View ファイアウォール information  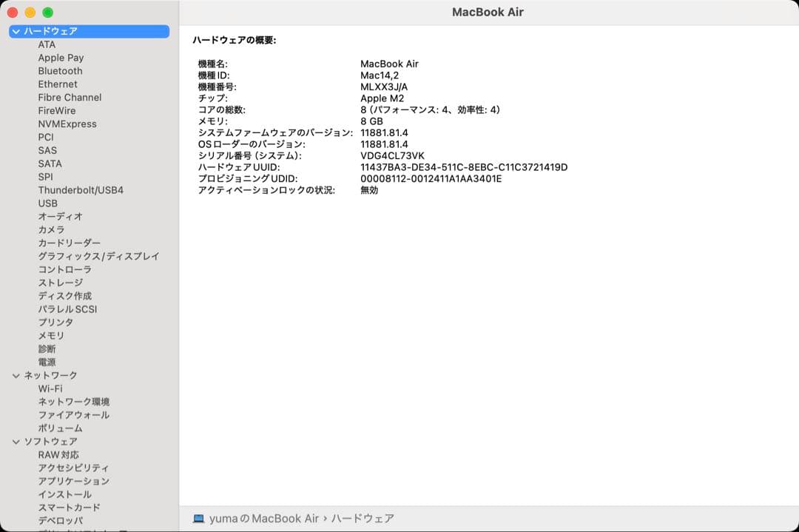73,415
